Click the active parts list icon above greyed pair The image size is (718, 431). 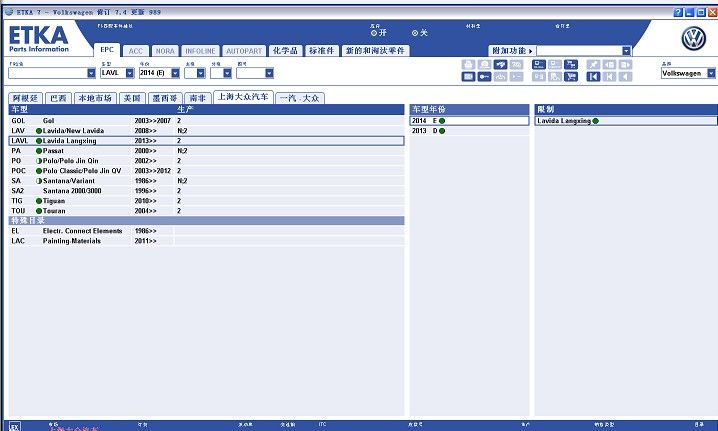tap(538, 65)
